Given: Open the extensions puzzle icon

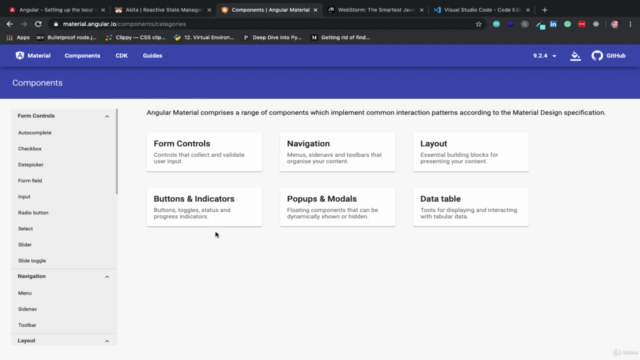Looking at the screenshot, I should [x=596, y=24].
